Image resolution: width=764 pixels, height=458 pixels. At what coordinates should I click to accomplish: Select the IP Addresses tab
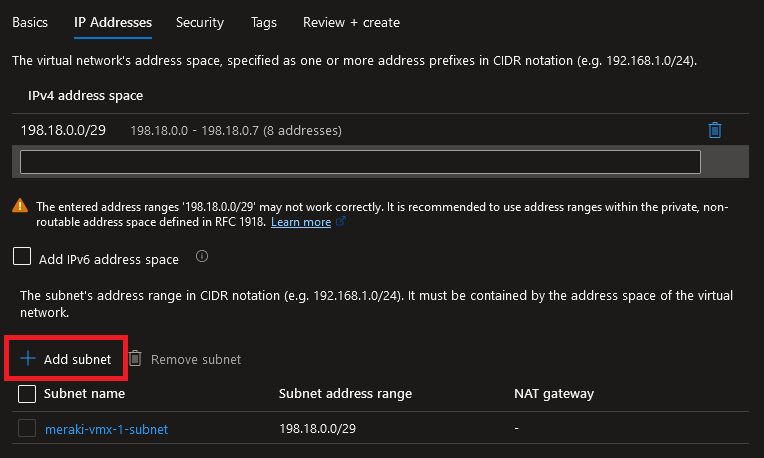pos(112,22)
